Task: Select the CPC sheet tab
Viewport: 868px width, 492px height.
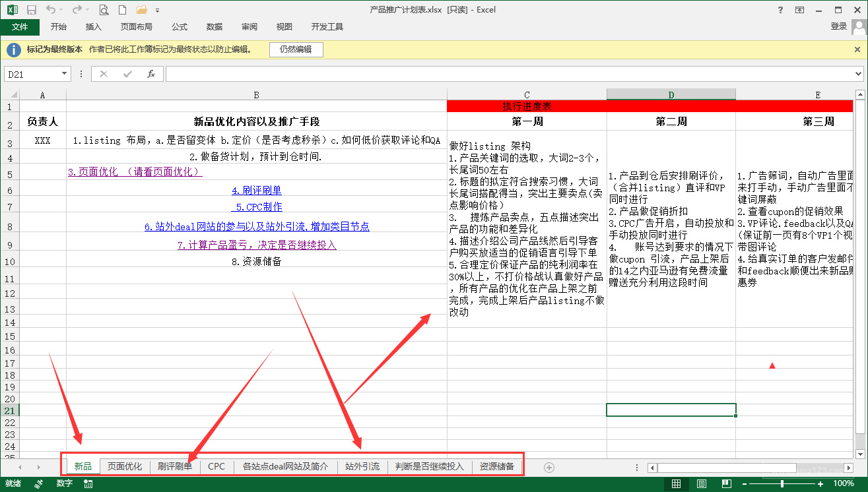Action: click(x=217, y=466)
